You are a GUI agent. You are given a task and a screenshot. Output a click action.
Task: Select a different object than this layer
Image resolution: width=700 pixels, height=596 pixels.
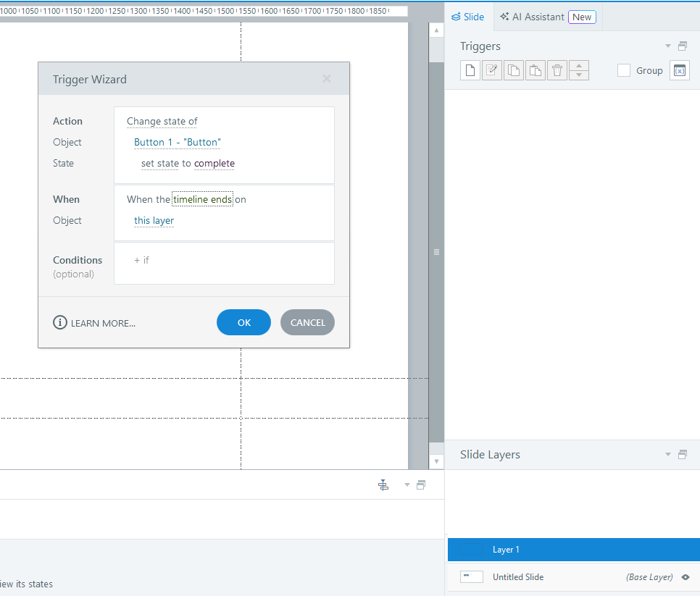[x=154, y=220]
